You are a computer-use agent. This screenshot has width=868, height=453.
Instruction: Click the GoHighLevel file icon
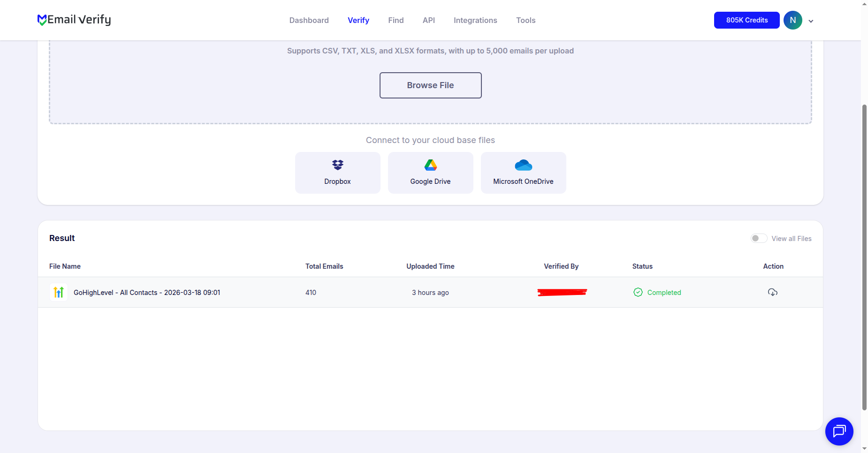59,292
